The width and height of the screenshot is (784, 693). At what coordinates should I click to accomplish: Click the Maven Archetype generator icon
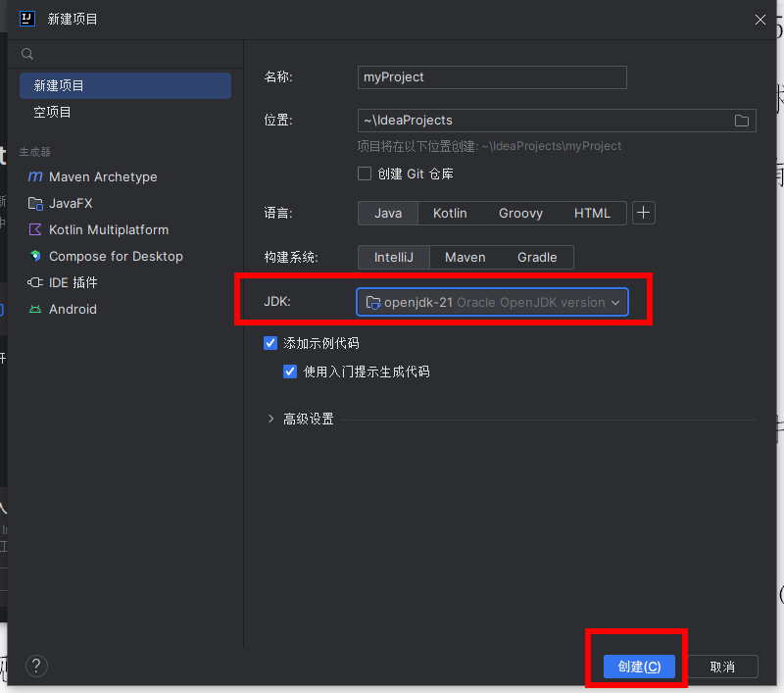point(35,176)
